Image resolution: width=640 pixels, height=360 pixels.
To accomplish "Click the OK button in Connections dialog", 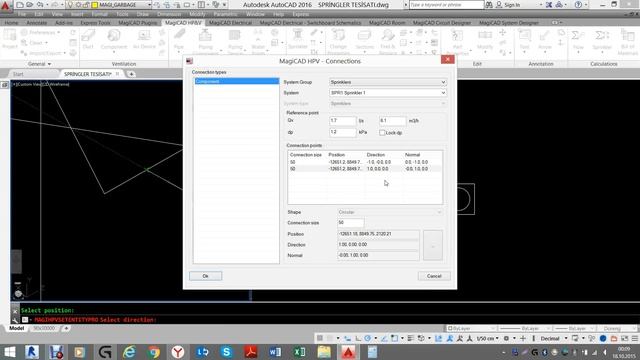I will 205,276.
